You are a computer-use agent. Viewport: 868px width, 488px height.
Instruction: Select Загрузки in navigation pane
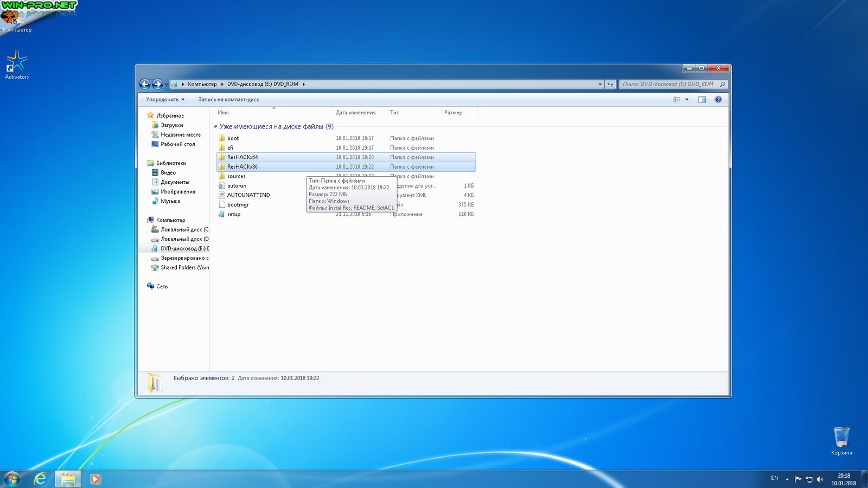(171, 125)
